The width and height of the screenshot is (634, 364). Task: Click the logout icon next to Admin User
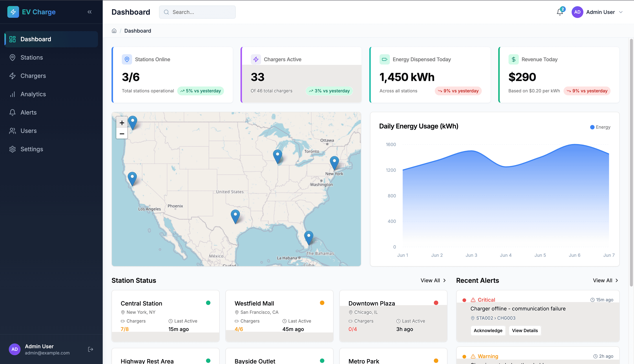90,349
